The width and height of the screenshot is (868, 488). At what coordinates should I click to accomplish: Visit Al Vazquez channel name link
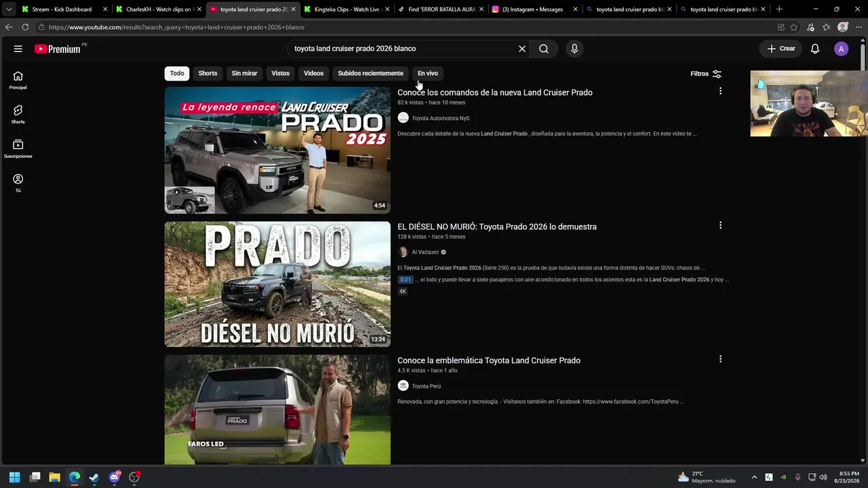[x=425, y=252]
